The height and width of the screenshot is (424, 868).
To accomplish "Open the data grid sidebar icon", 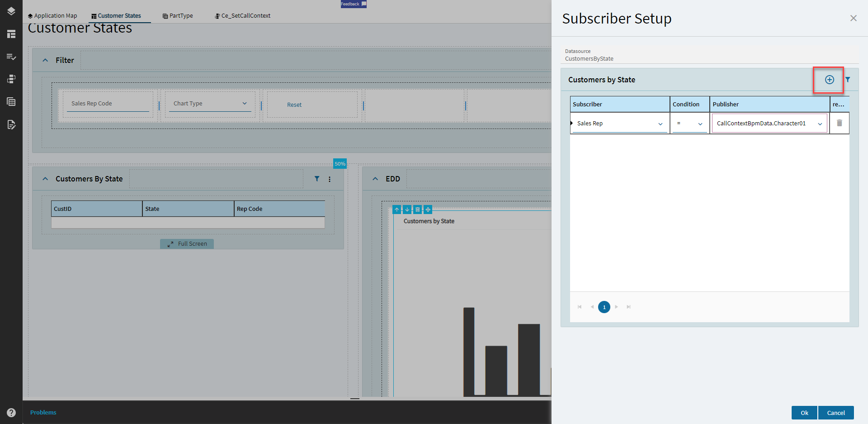I will click(11, 102).
